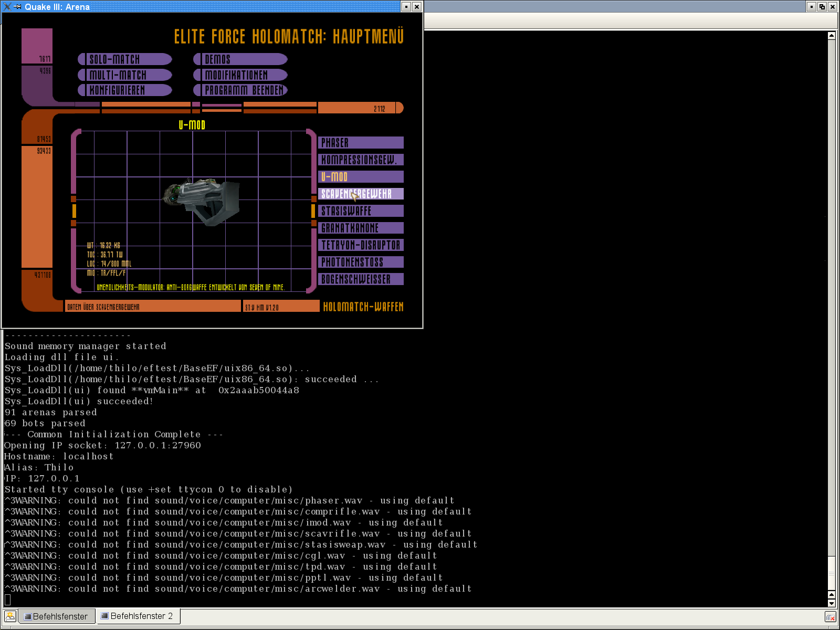Open the Modifikationen menu entry
Viewport: 840px width, 630px height.
240,75
